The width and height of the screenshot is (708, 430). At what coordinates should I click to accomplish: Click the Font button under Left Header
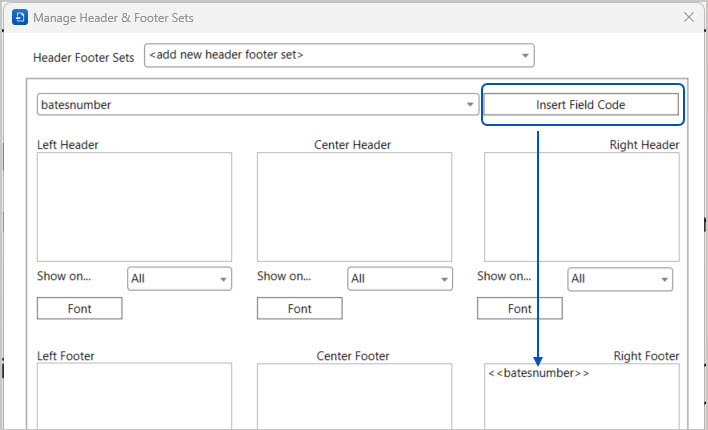pyautogui.click(x=79, y=308)
